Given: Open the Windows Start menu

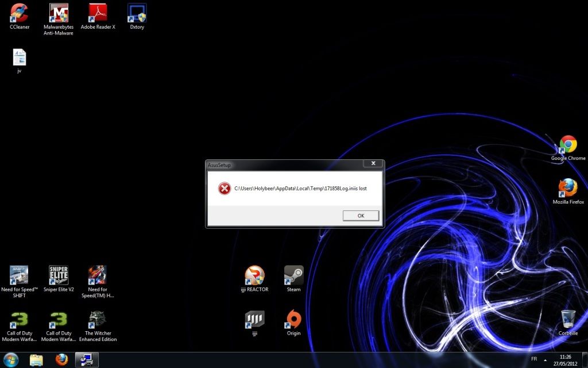Looking at the screenshot, I should tap(11, 360).
